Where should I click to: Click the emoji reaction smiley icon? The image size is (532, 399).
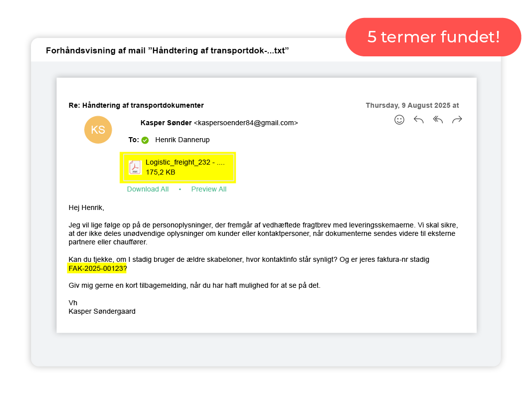[399, 120]
